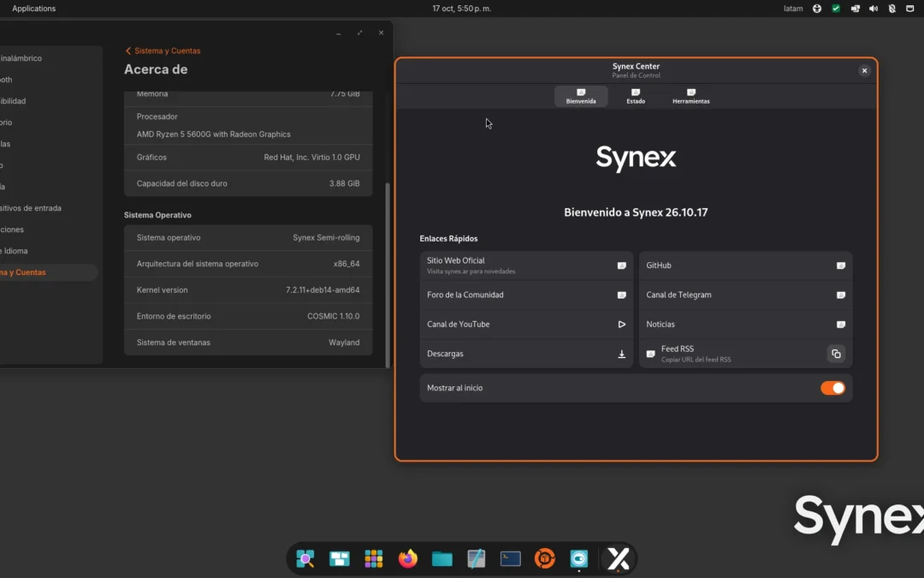
Task: Click the settings window scrollbar
Action: [x=388, y=274]
